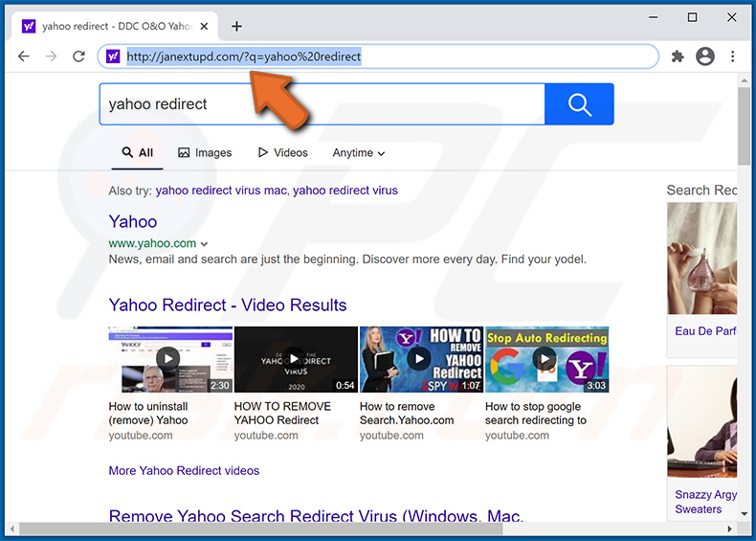Click the Yahoo favicon in the address bar
The height and width of the screenshot is (541, 756).
pos(113,56)
